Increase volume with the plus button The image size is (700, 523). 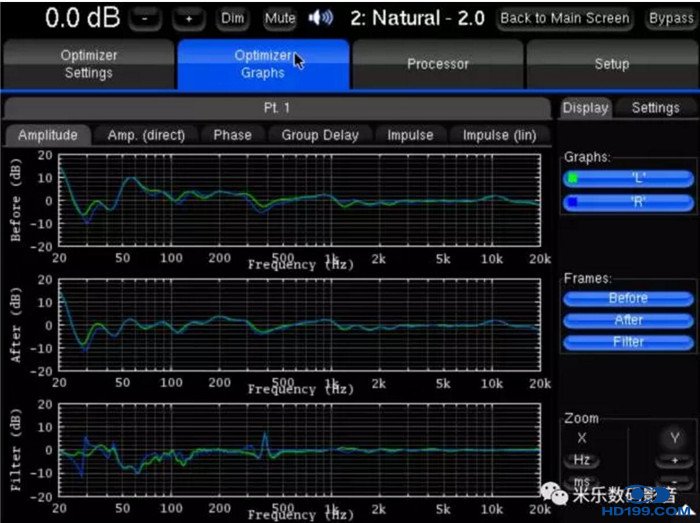click(190, 18)
